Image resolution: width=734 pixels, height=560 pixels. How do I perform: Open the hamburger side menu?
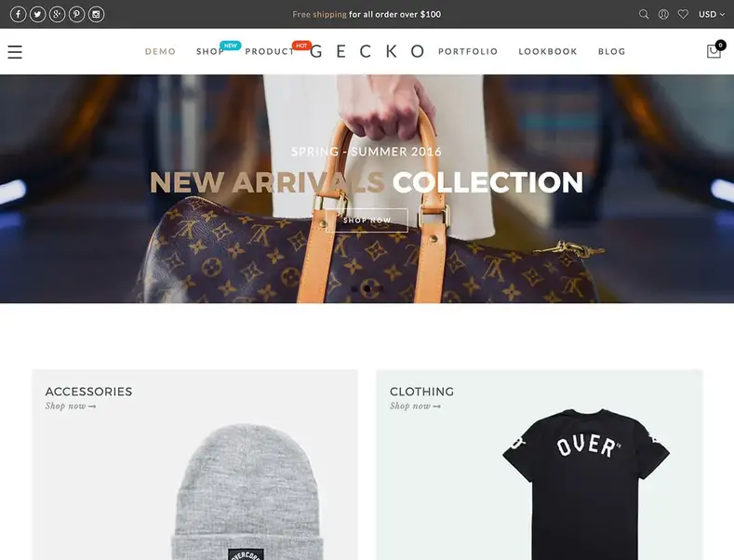click(15, 51)
